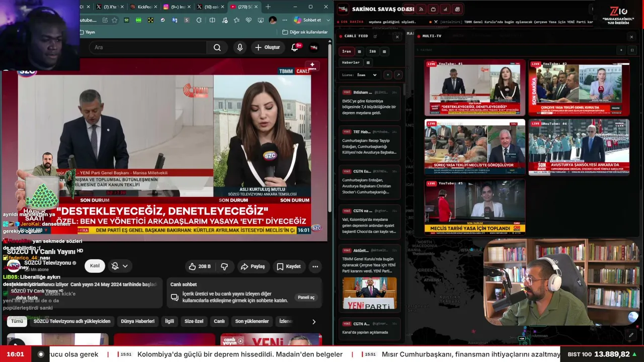
Task: Open YouTube #1 stream in Multi-TV
Action: click(x=474, y=88)
